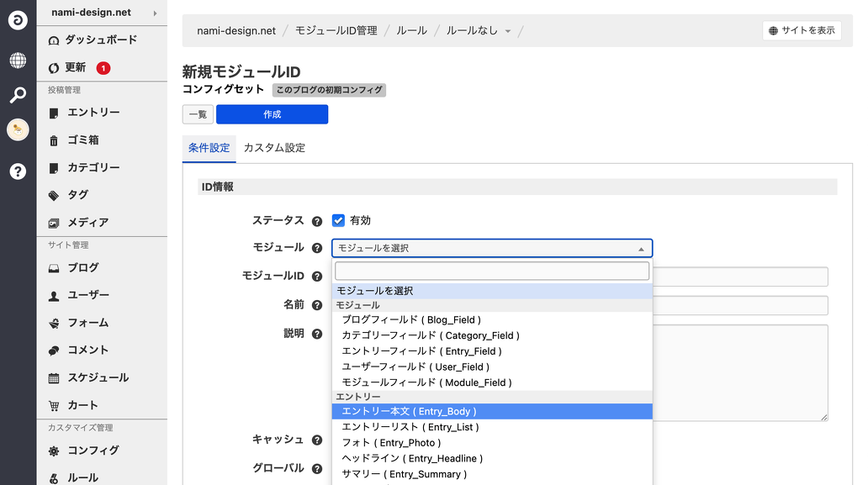This screenshot has height=485, width=868.
Task: Expand the nami-design.net site switcher
Action: point(102,13)
